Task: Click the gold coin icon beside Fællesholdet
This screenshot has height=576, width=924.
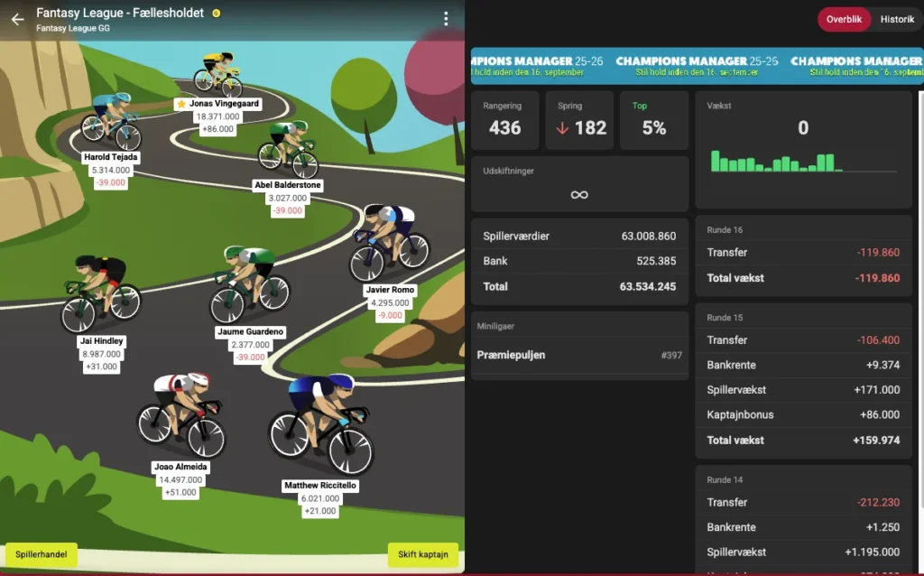Action: [217, 13]
